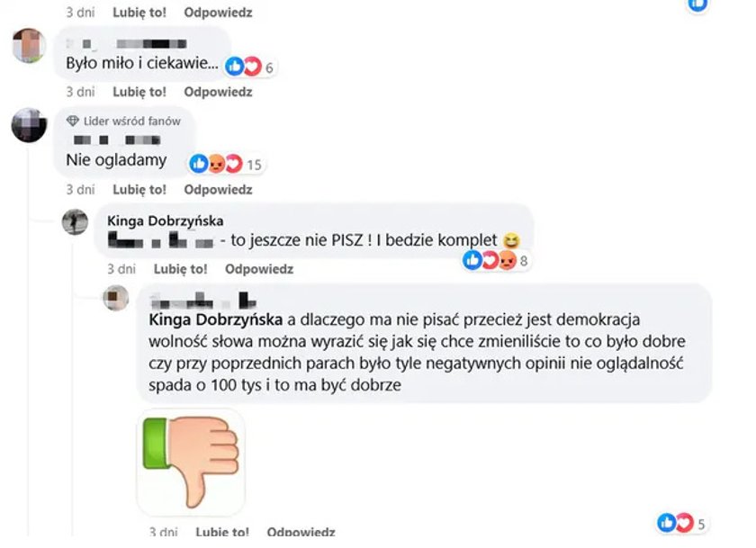Like the "Nie ogladamy" comment
Viewport: 756px width, 548px height.
(139, 189)
